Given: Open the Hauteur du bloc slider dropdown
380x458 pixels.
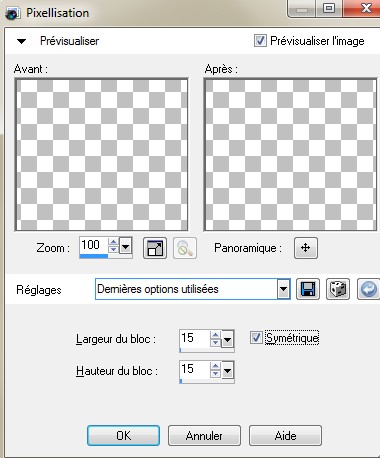Looking at the screenshot, I should click(228, 370).
